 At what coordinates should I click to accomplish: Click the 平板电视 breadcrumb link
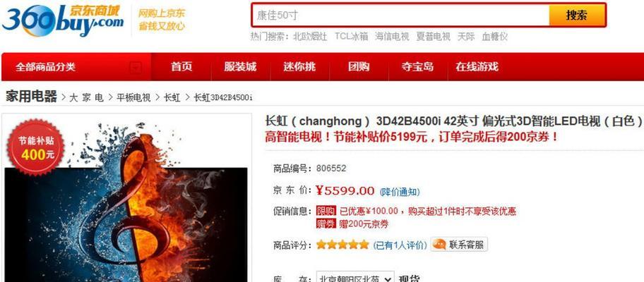tap(133, 97)
